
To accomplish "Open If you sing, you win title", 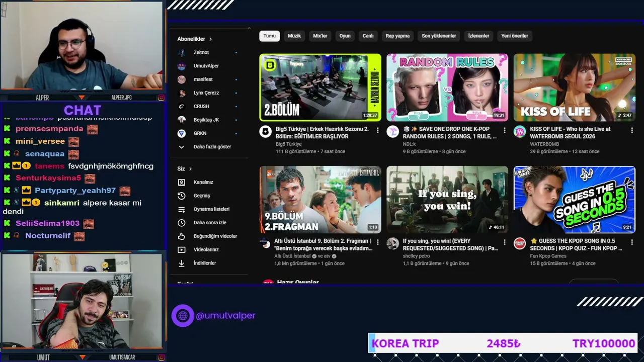I will [x=451, y=245].
